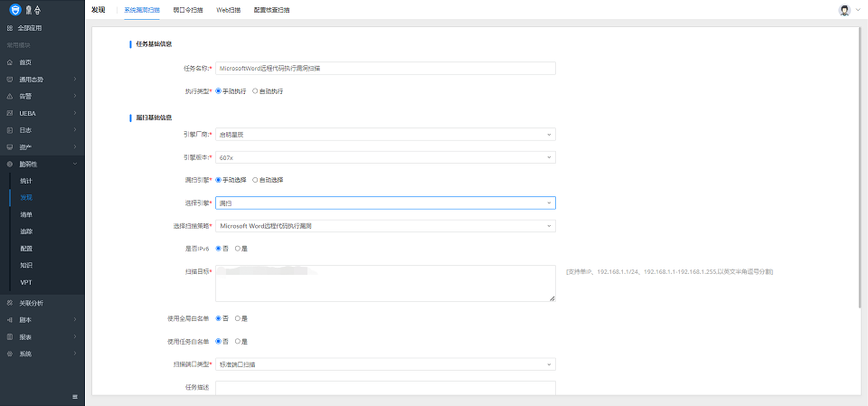Switch to the Web扫描 tab
Image resolution: width=868 pixels, height=406 pixels.
coord(228,10)
